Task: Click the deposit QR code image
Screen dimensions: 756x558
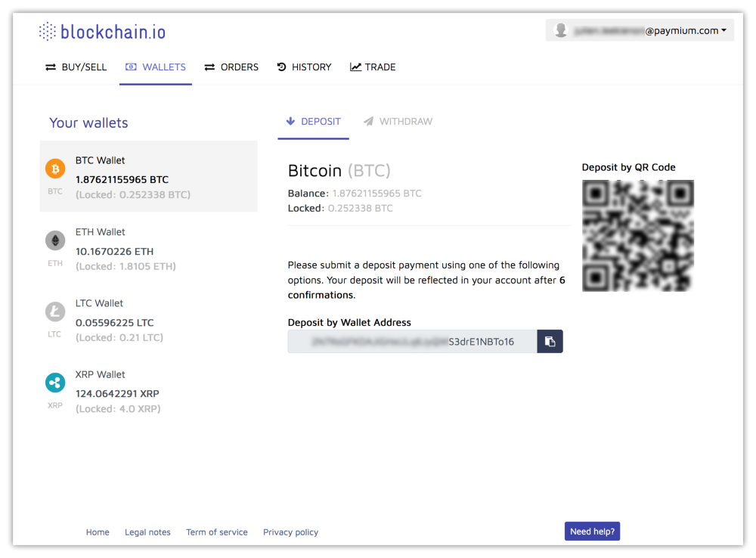Action: 638,236
